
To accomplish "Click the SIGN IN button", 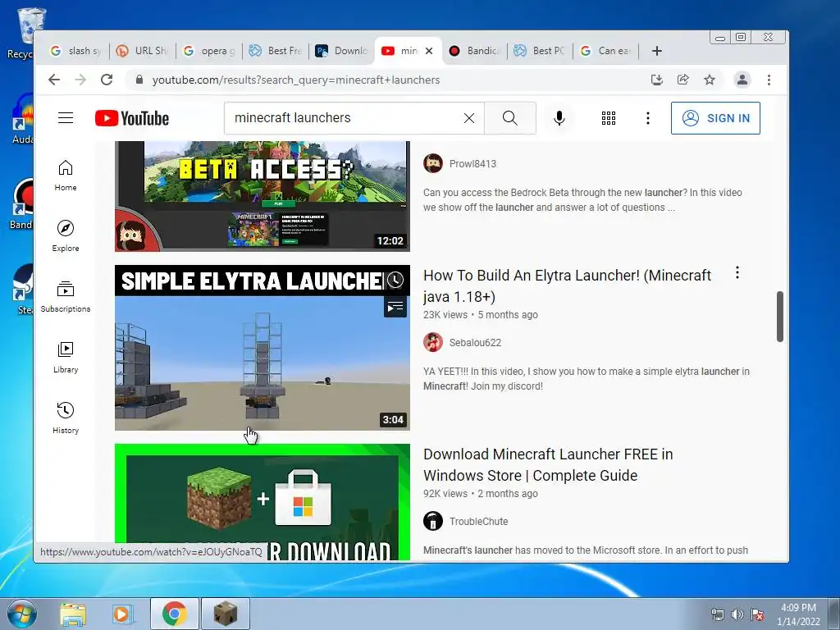I will point(715,118).
